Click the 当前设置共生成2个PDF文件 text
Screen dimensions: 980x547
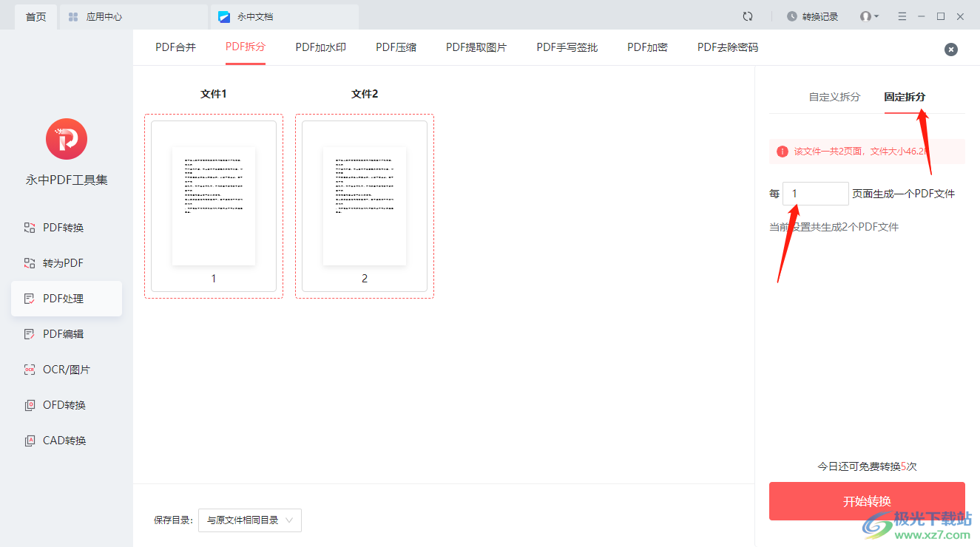pyautogui.click(x=834, y=227)
